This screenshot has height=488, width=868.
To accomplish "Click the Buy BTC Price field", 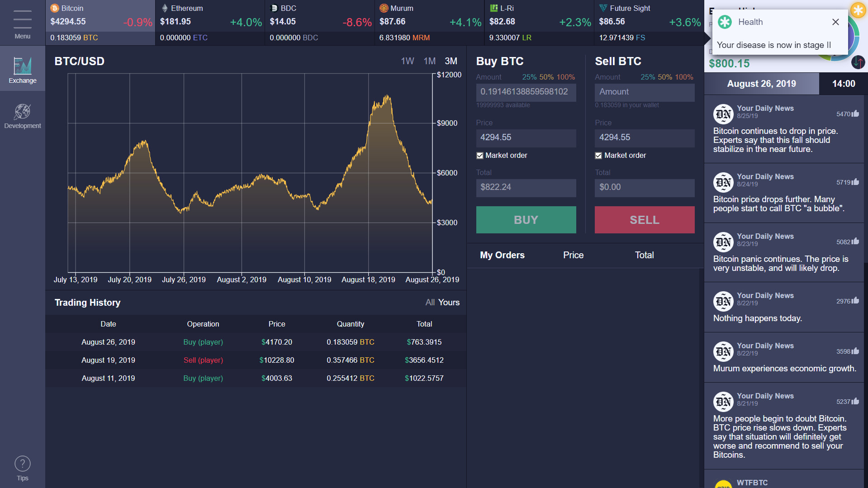I will pos(526,138).
